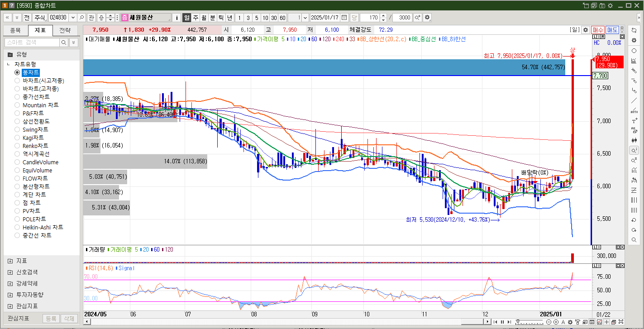Click the stock search magnifier icon
The width and height of the screenshot is (644, 329).
[x=81, y=18]
